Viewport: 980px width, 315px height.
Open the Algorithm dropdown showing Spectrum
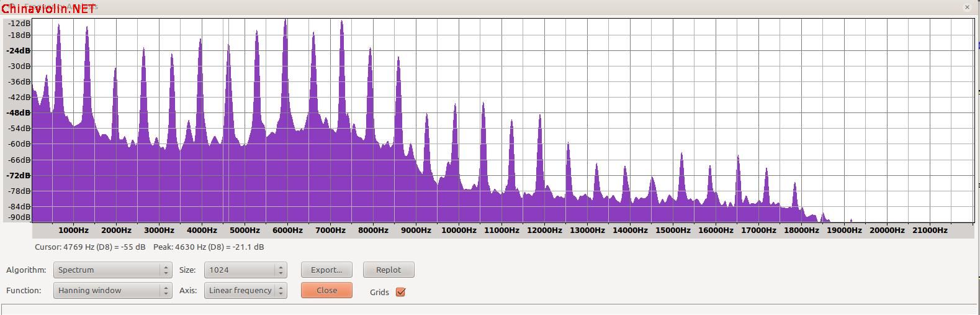point(112,270)
